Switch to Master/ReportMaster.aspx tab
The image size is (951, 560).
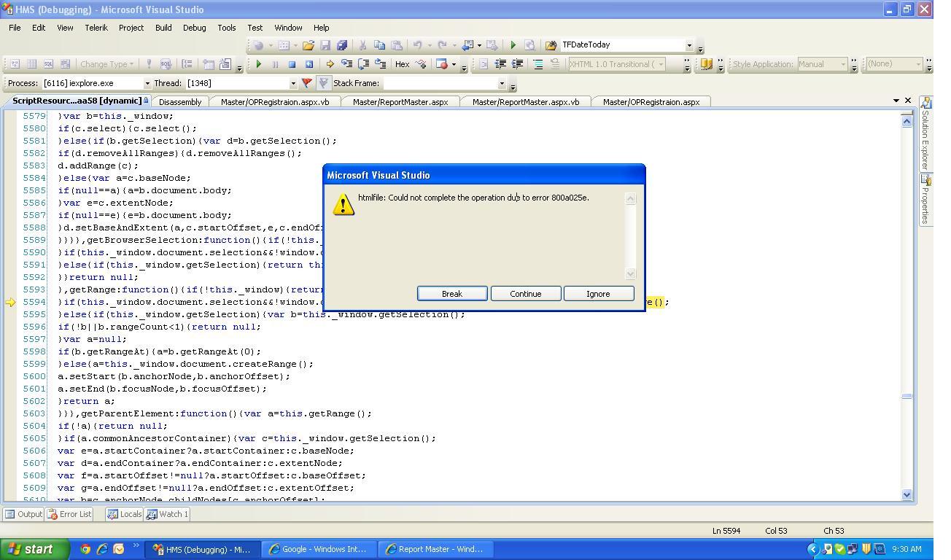[x=400, y=102]
